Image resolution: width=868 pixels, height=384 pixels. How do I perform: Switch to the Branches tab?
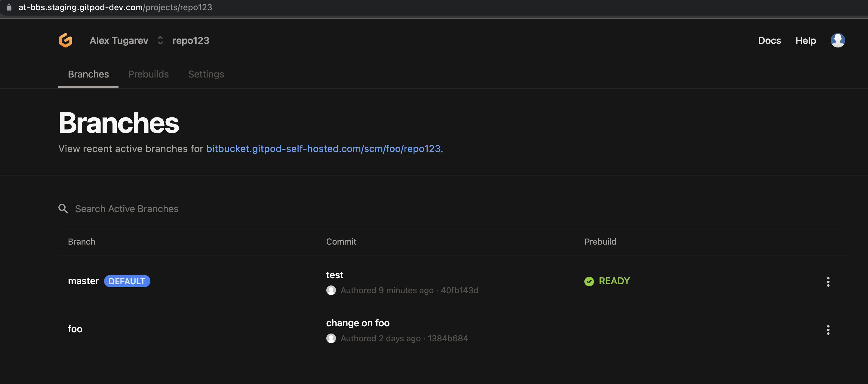pos(88,74)
